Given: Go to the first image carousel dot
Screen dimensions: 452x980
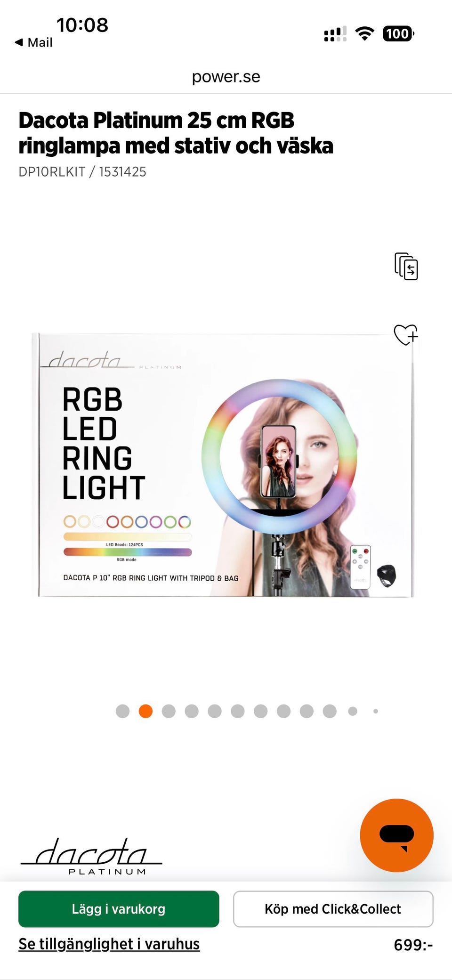Looking at the screenshot, I should click(122, 711).
